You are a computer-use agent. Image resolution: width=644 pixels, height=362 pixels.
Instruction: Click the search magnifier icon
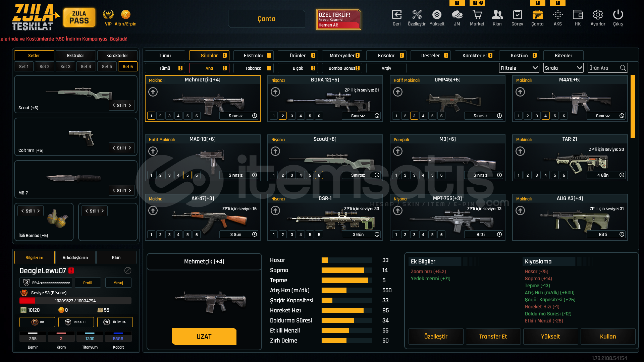[623, 68]
